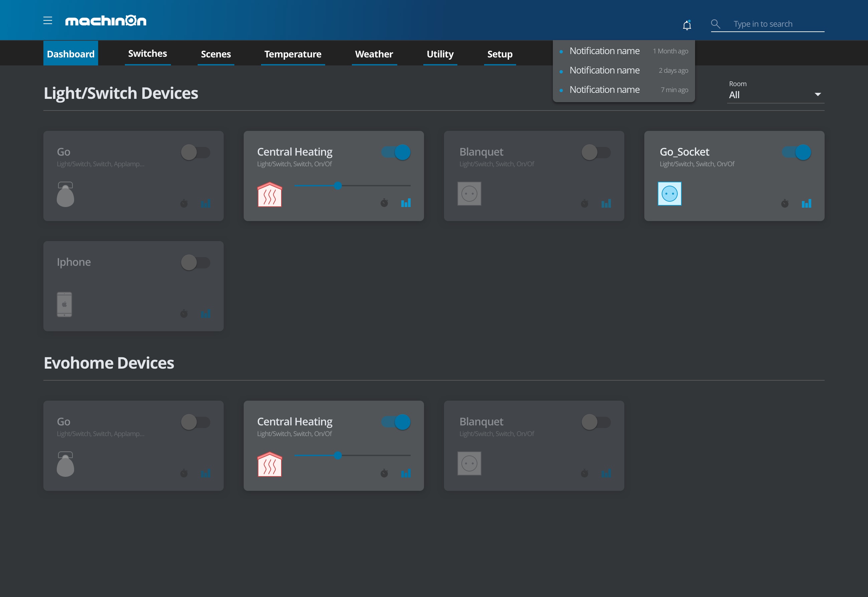Open chart for Iphone
This screenshot has height=597, width=868.
pos(206,314)
